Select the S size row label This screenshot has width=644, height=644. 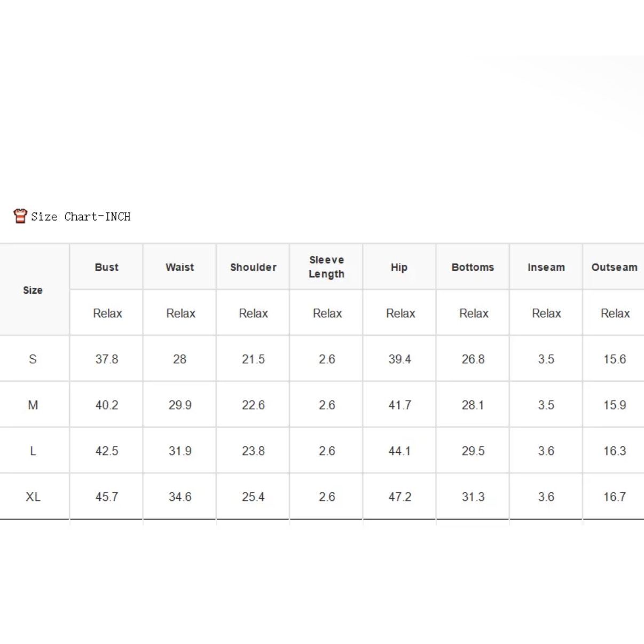[x=33, y=359]
